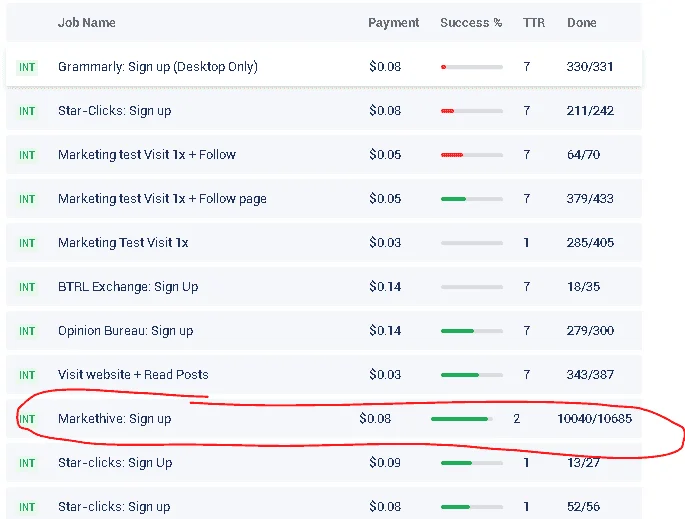This screenshot has height=519, width=685.
Task: Click the 285/405 done count
Action: [x=590, y=242]
